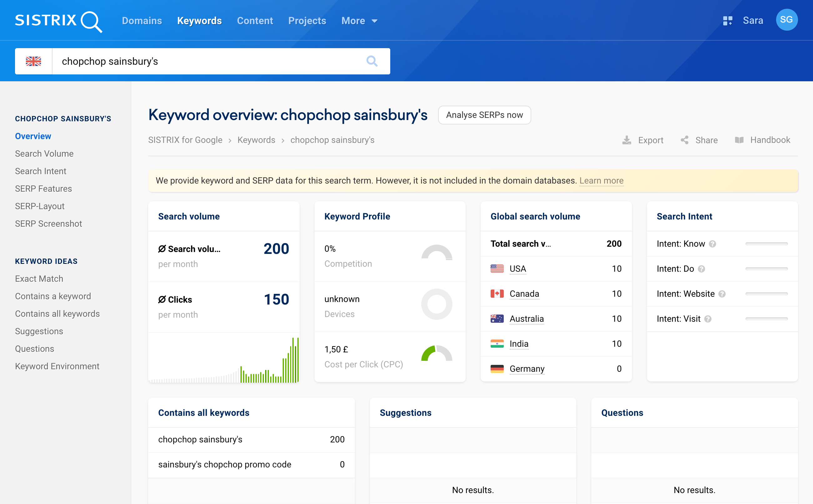Click the Intent: Website progress bar
This screenshot has height=504, width=813.
(766, 294)
